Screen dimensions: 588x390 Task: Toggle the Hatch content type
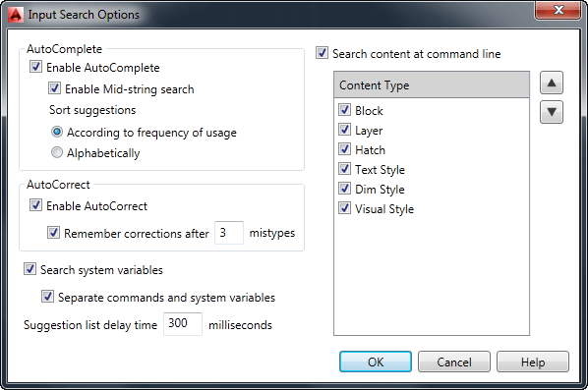[344, 149]
